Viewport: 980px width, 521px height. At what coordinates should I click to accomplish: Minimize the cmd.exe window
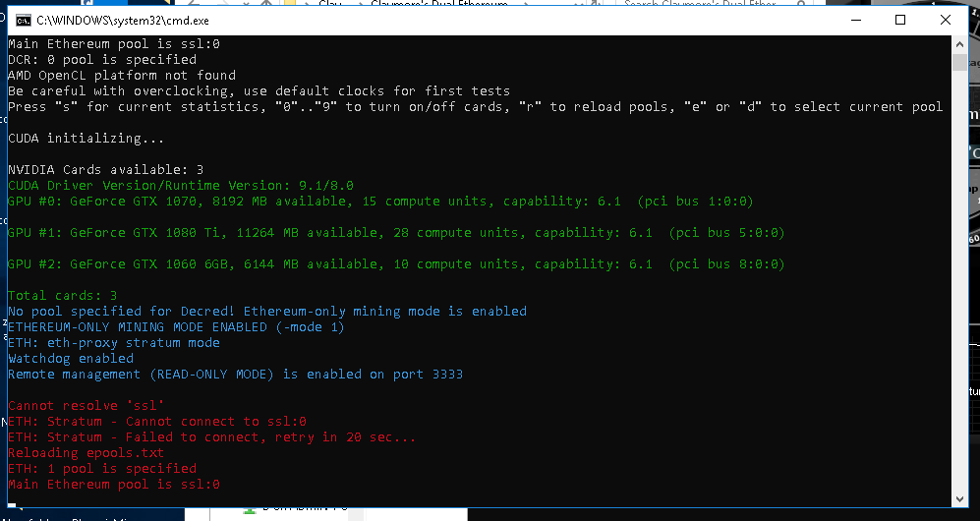pyautogui.click(x=856, y=20)
